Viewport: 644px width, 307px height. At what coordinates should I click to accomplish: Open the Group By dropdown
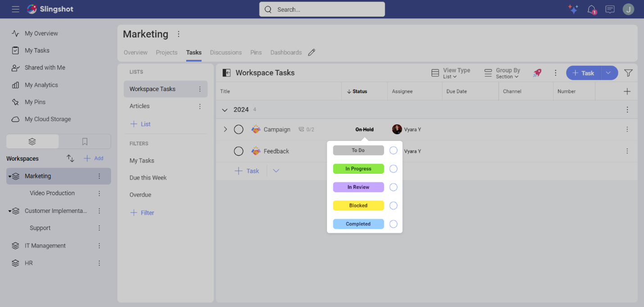click(x=502, y=73)
